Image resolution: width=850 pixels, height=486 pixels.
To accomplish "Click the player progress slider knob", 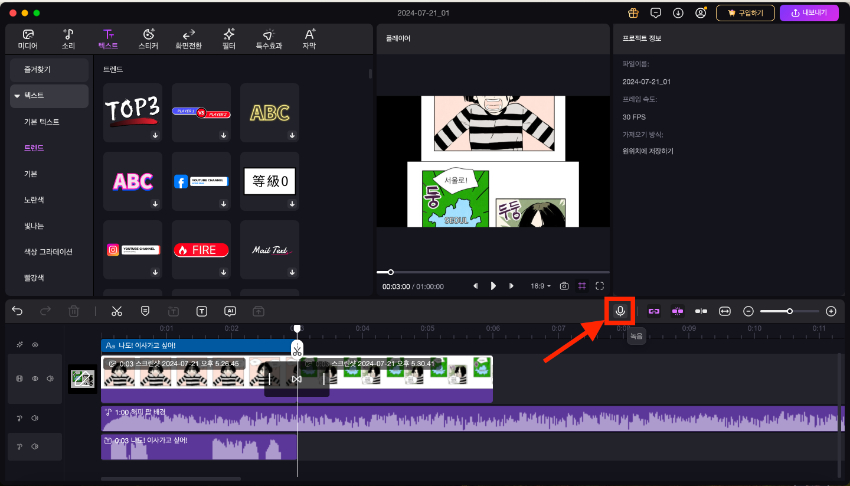I will tap(390, 272).
